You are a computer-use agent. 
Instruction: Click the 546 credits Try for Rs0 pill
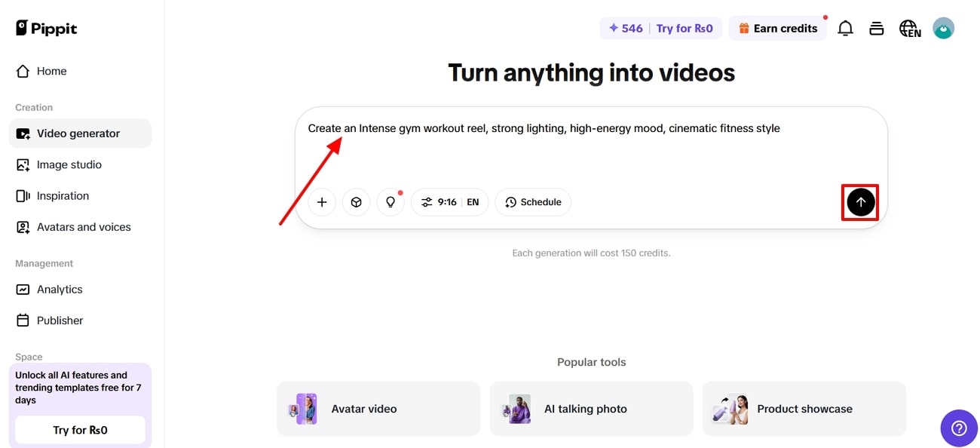point(661,29)
